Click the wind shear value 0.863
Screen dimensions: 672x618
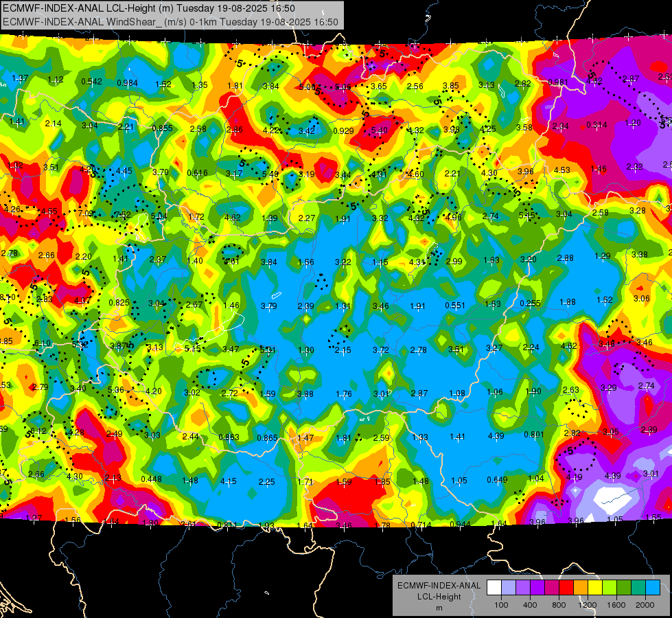tap(229, 437)
